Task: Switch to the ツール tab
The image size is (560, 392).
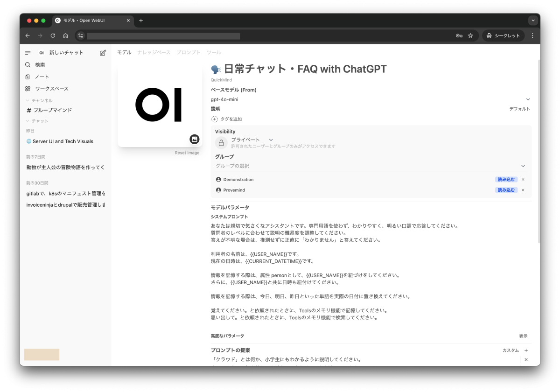Action: click(214, 53)
